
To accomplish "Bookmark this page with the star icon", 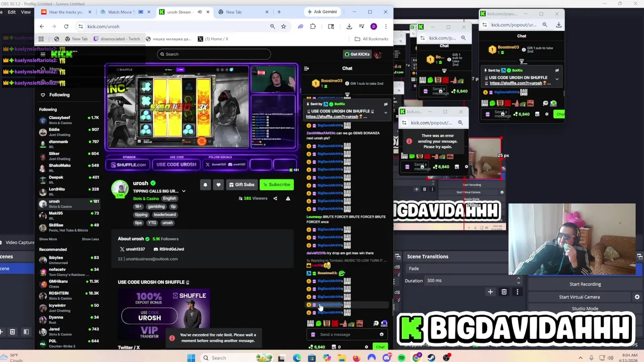I will (x=284, y=26).
